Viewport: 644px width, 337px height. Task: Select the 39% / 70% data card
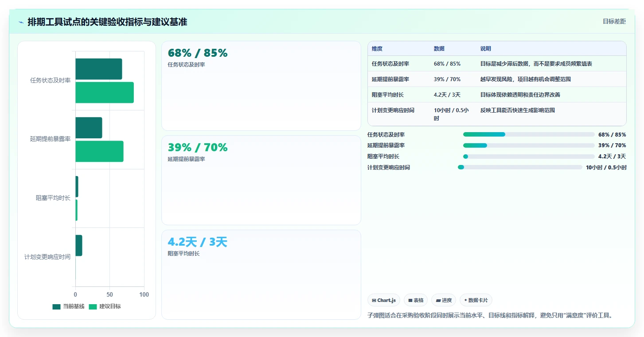pos(261,180)
